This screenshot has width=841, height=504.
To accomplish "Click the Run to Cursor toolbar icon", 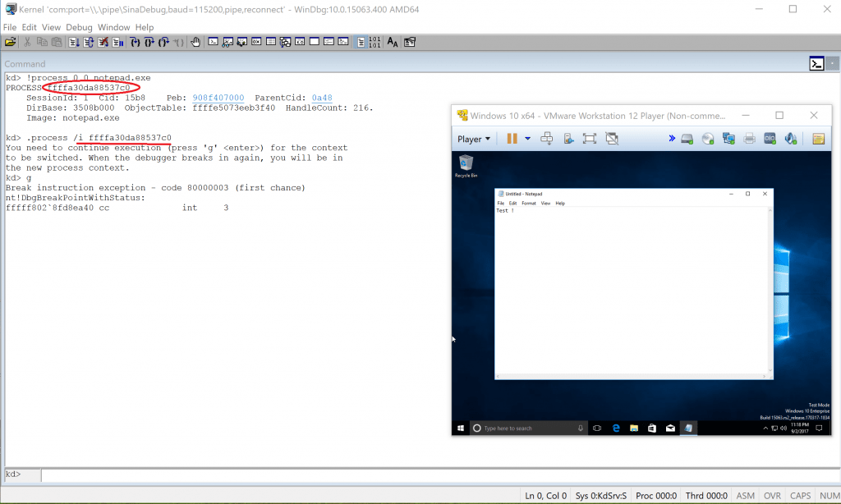I will click(x=178, y=42).
